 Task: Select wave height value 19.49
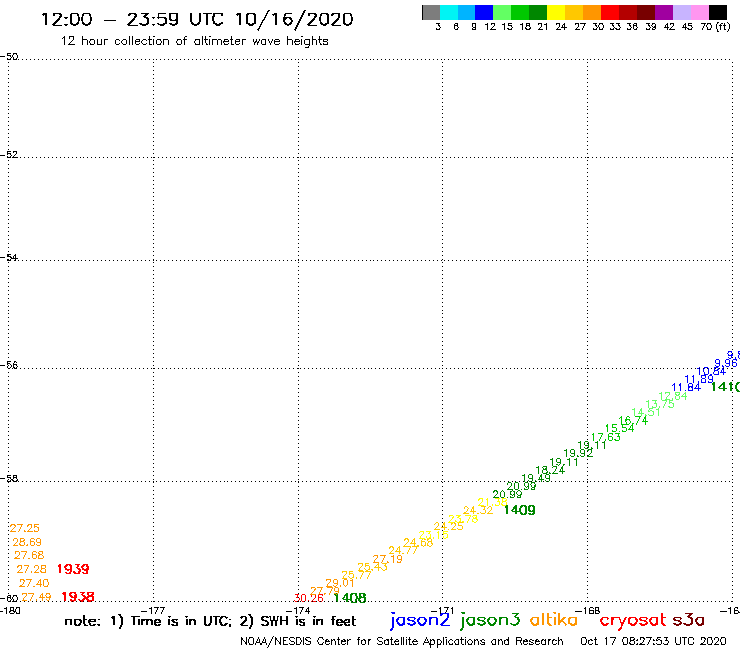coord(536,478)
